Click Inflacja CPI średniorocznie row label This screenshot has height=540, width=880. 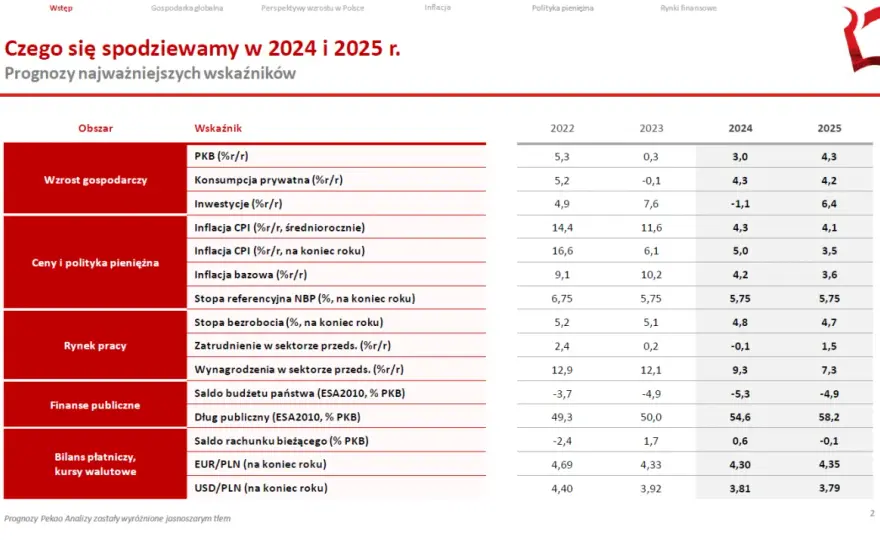pos(279,227)
